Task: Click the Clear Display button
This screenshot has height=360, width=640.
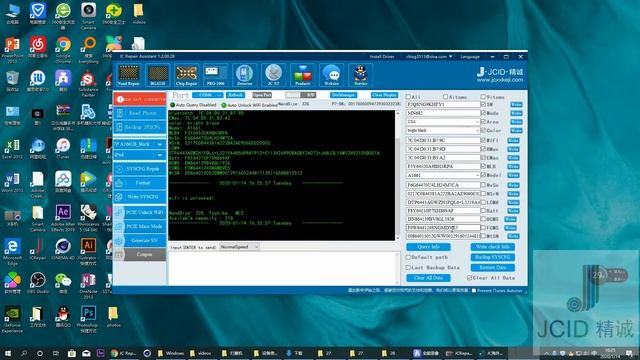Action: 384,95
